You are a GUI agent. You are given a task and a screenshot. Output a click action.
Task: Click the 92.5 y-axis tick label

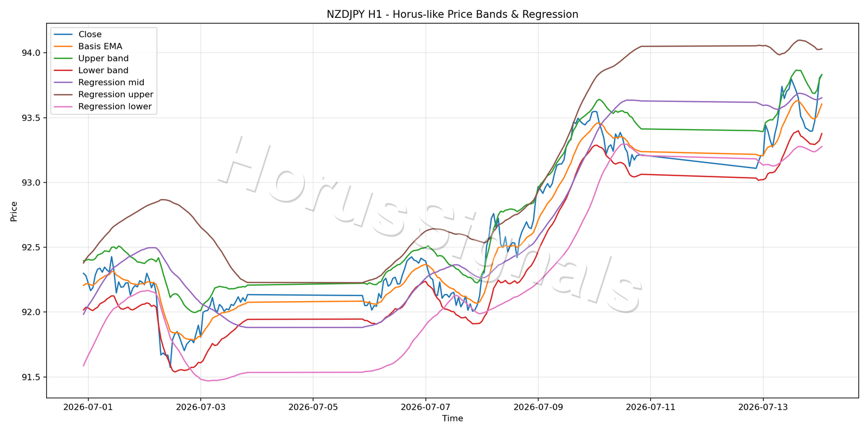pos(31,247)
